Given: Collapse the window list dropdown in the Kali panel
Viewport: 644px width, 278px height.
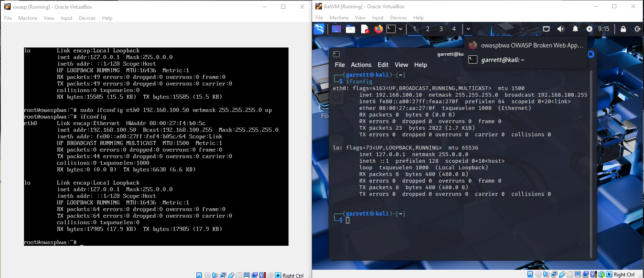Looking at the screenshot, I should (x=468, y=29).
